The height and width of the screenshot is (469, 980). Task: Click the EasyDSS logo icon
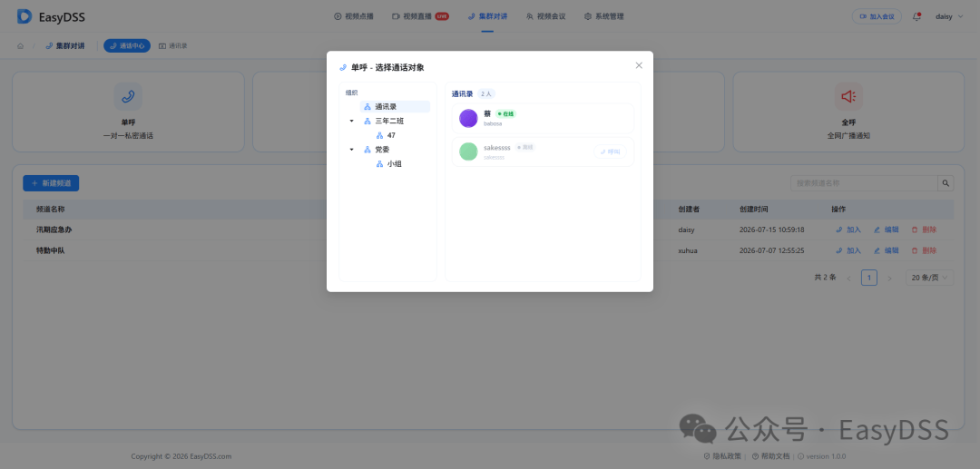[24, 16]
